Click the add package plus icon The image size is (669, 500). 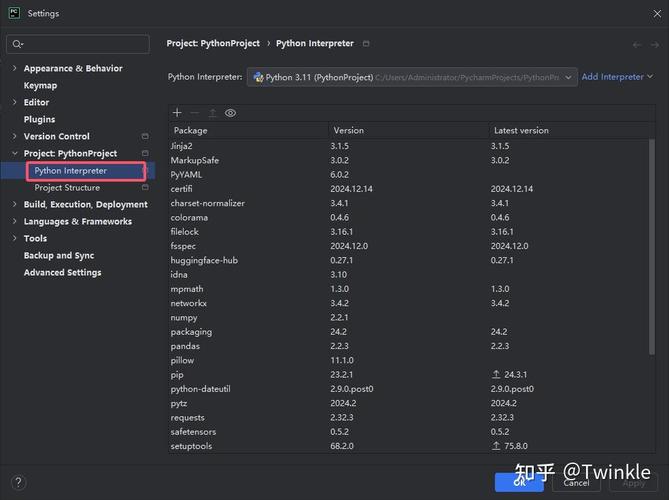tap(177, 113)
